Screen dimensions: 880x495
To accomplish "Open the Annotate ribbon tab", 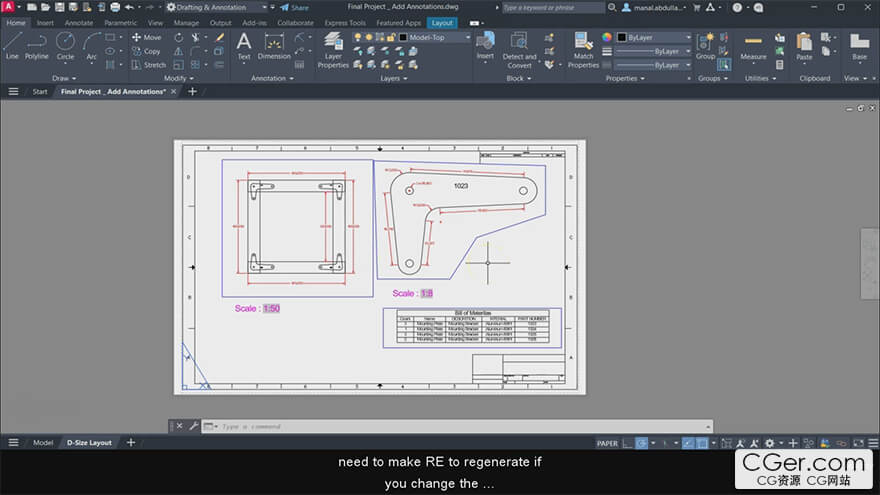I will click(78, 22).
